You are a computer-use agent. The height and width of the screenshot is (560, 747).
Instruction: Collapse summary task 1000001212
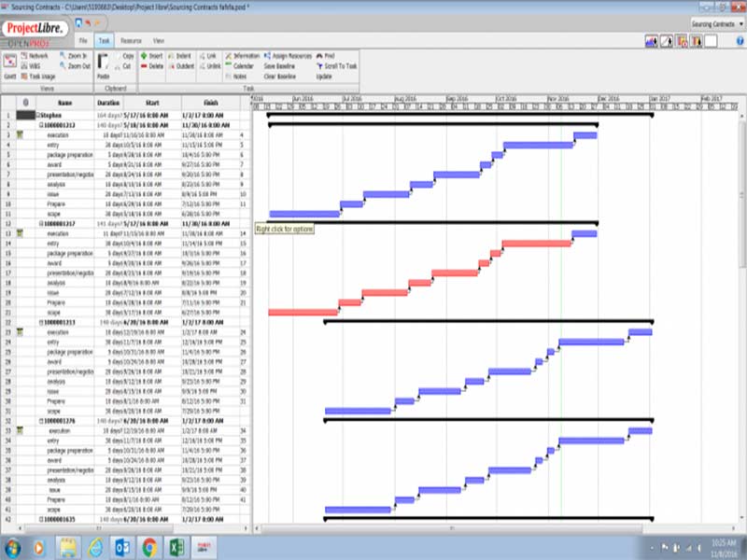point(41,125)
